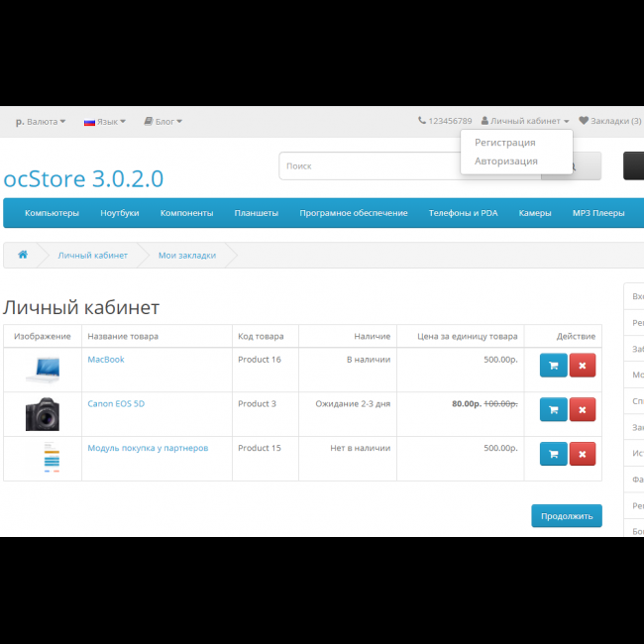Remove MacBook from wishlist
The image size is (644, 644).
click(582, 366)
